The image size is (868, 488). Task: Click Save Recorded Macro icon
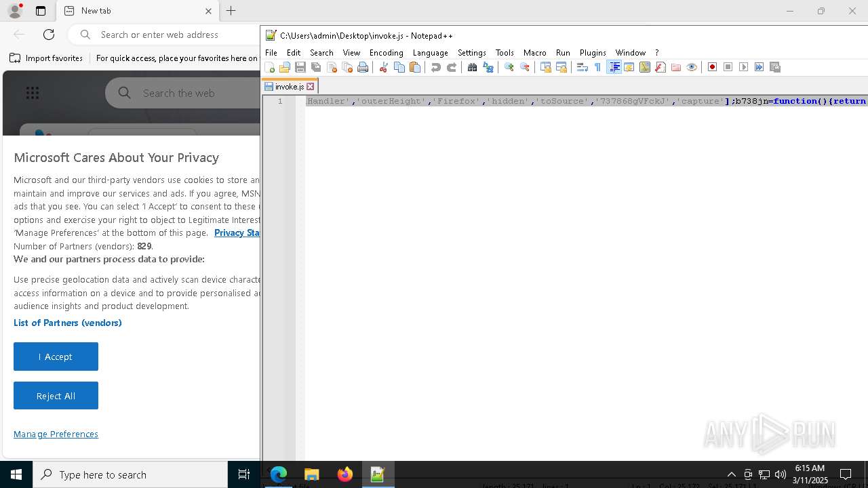coord(775,67)
